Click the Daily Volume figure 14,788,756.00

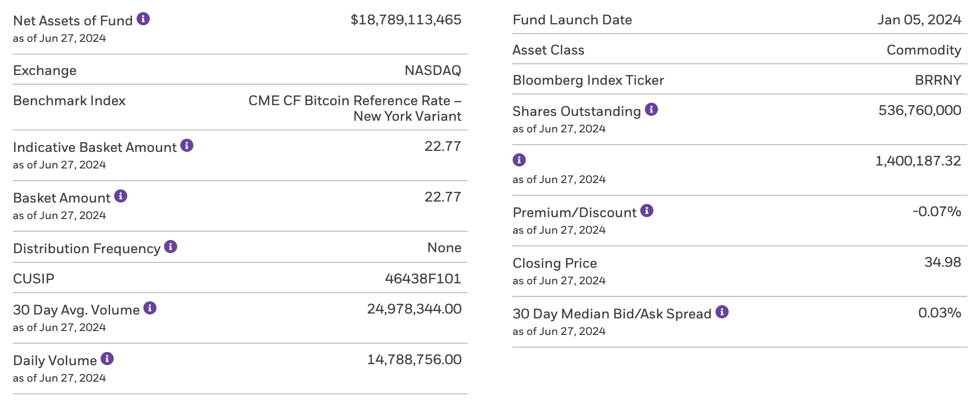pyautogui.click(x=414, y=360)
